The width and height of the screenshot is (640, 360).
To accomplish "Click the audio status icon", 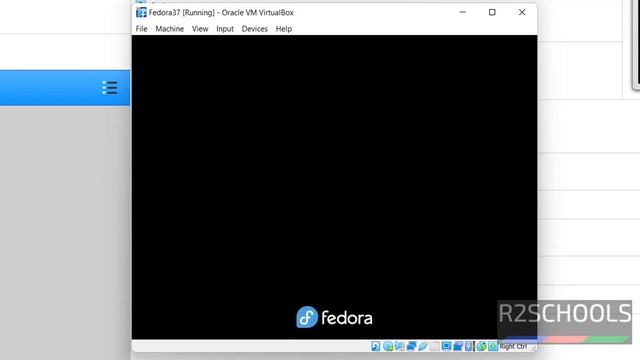I will click(399, 346).
